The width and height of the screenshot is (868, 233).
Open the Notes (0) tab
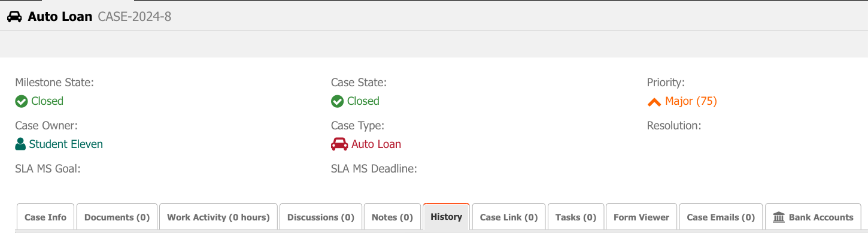click(392, 217)
